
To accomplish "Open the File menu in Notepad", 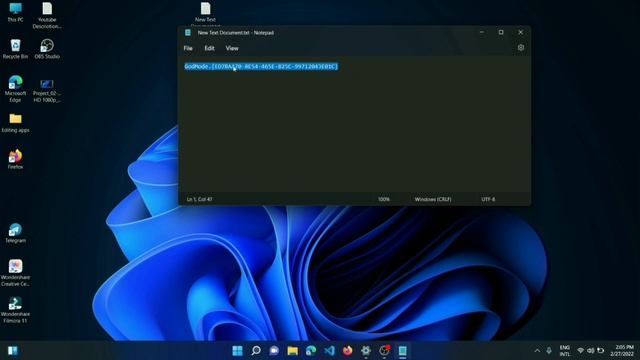I will (188, 48).
